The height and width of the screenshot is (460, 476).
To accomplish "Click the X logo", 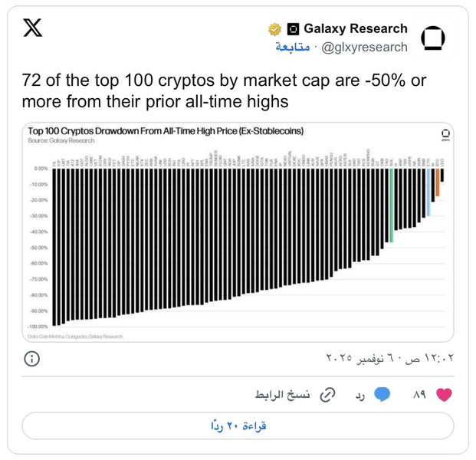I will click(x=32, y=29).
